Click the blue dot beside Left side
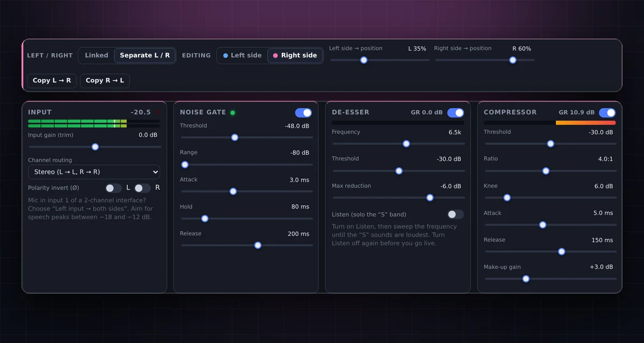Image resolution: width=644 pixels, height=343 pixels. pyautogui.click(x=225, y=55)
